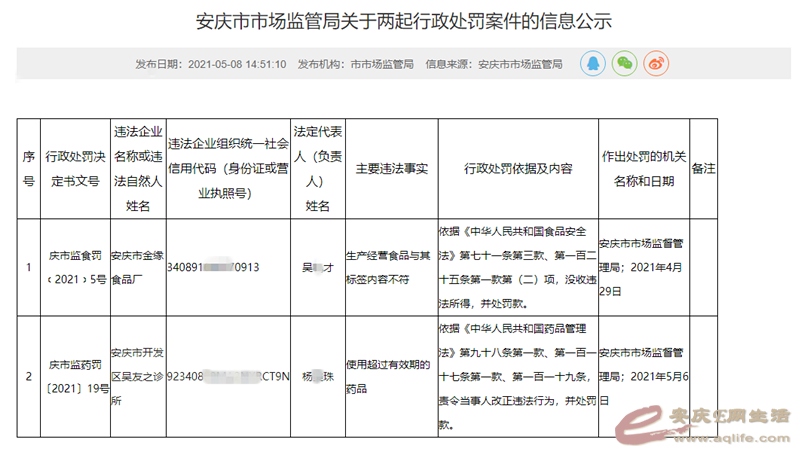This screenshot has width=800, height=451.
Task: Click 生产经营食品与其标签内容不符 cell
Action: 392,267
